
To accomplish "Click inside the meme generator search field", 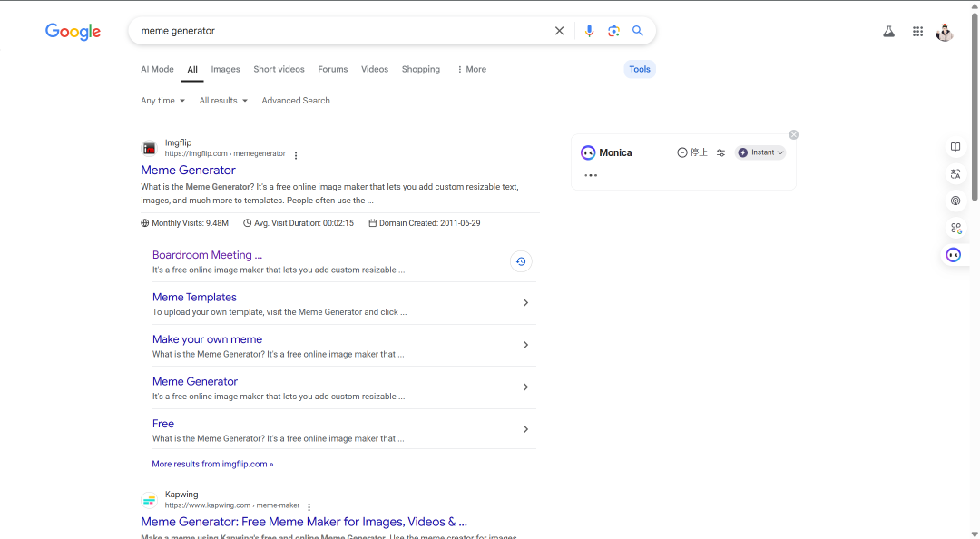I will point(344,31).
